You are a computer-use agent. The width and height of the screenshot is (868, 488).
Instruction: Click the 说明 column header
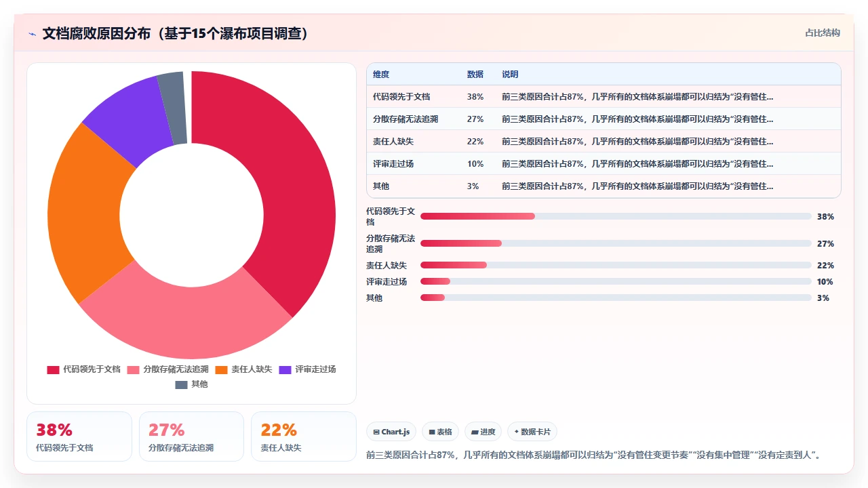[510, 75]
